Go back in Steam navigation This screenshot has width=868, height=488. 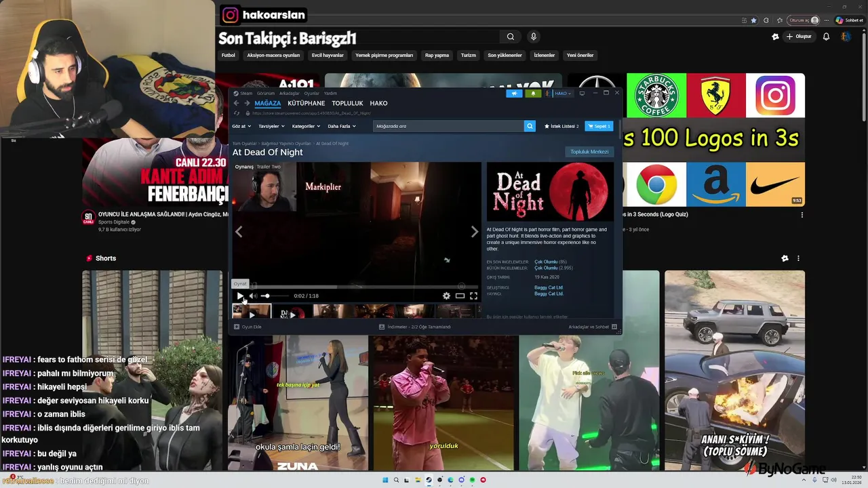pyautogui.click(x=236, y=103)
